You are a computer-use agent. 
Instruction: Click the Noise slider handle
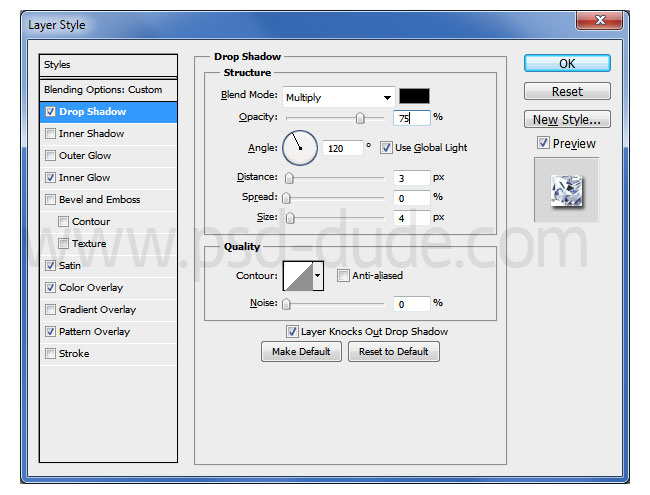[286, 304]
